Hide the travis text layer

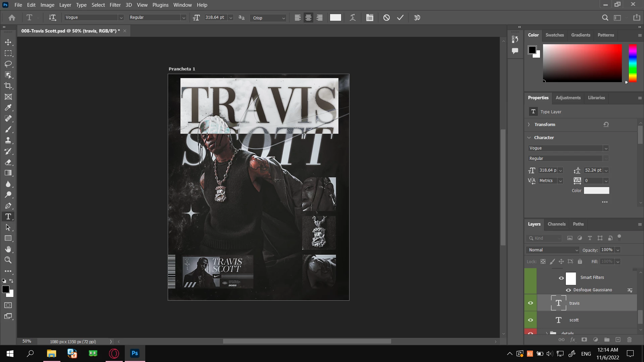pyautogui.click(x=530, y=303)
